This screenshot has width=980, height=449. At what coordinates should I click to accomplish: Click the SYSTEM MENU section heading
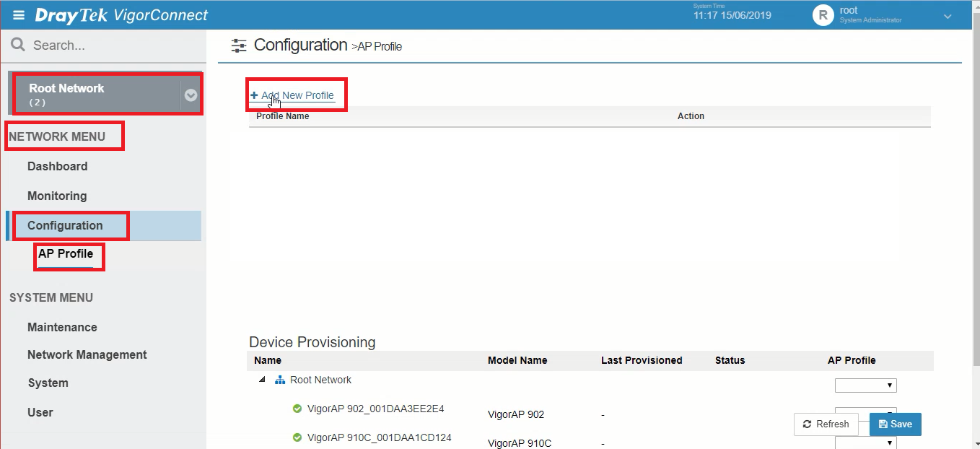[51, 297]
